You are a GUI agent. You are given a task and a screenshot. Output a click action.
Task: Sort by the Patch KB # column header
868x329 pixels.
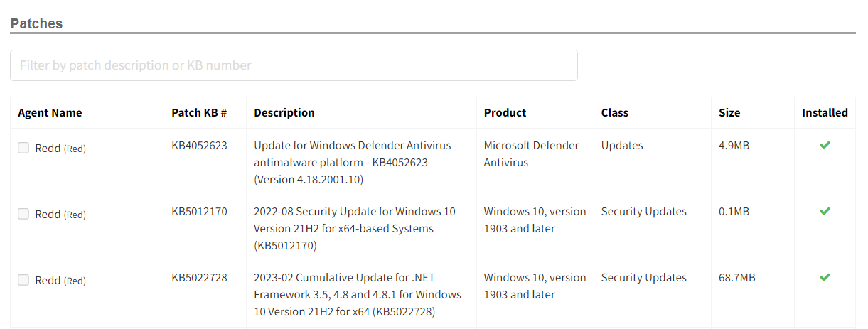(x=199, y=112)
